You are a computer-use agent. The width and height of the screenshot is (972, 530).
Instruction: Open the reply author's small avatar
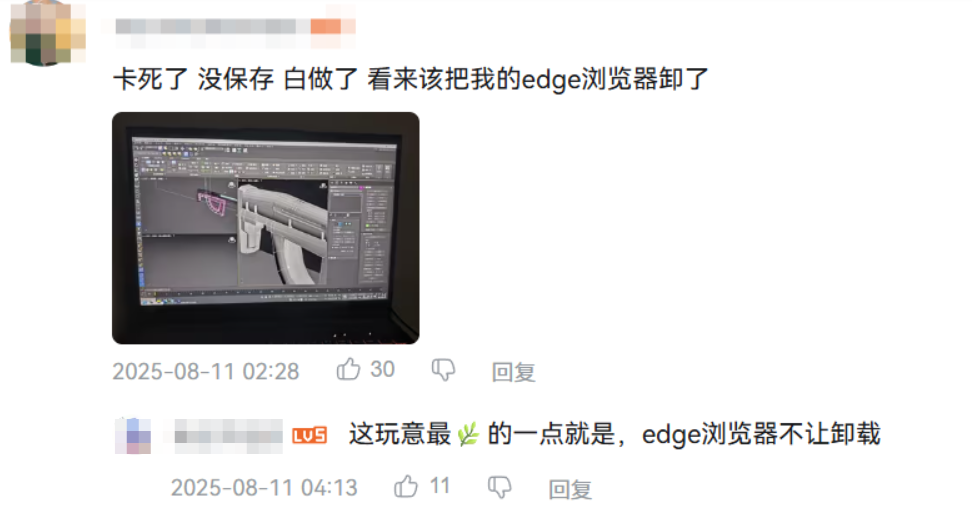(x=133, y=436)
